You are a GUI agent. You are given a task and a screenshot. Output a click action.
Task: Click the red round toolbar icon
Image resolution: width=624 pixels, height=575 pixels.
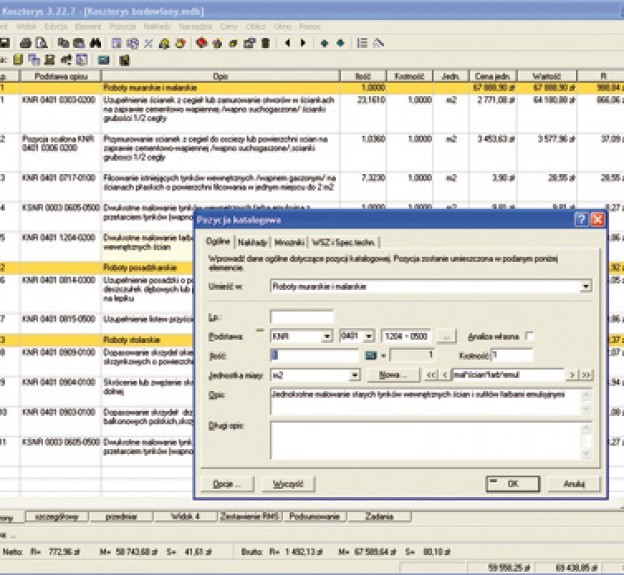[202, 43]
